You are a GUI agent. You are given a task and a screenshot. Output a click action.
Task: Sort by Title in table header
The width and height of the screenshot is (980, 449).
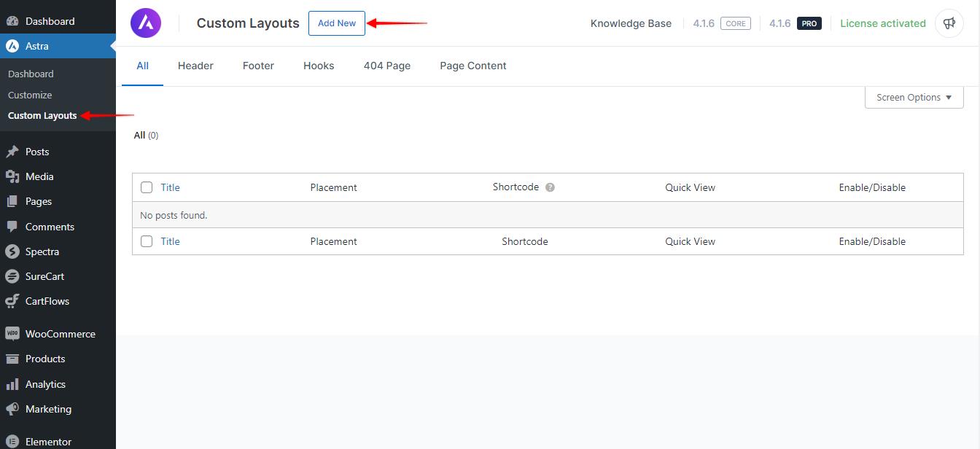170,187
